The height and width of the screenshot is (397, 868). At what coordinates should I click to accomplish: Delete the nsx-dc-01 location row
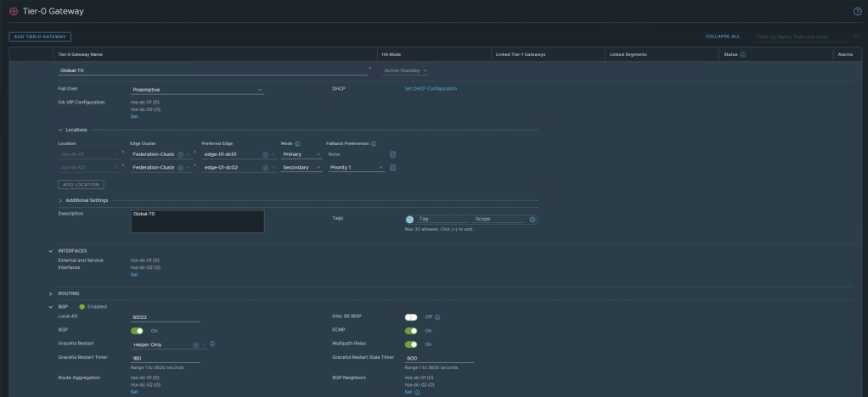(392, 154)
